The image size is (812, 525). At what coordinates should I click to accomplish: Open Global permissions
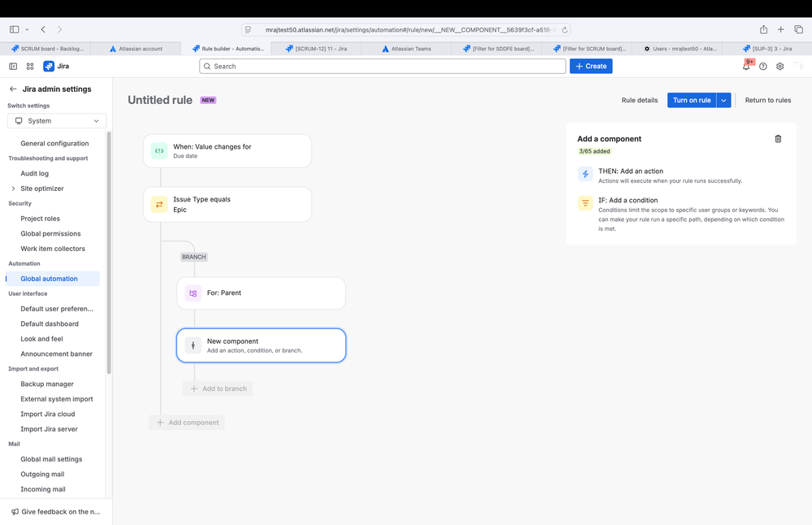point(50,233)
